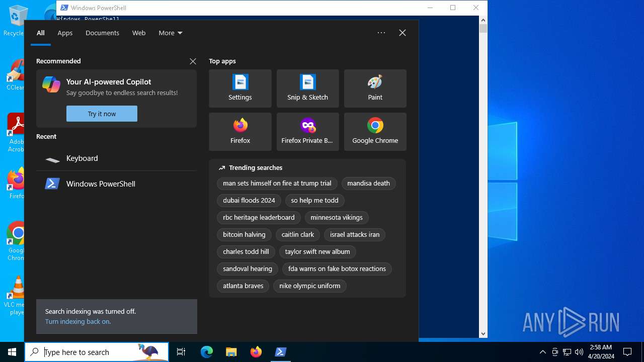Select 'rbc heritage leaderboard' trending chip
Image resolution: width=644 pixels, height=362 pixels.
(259, 218)
